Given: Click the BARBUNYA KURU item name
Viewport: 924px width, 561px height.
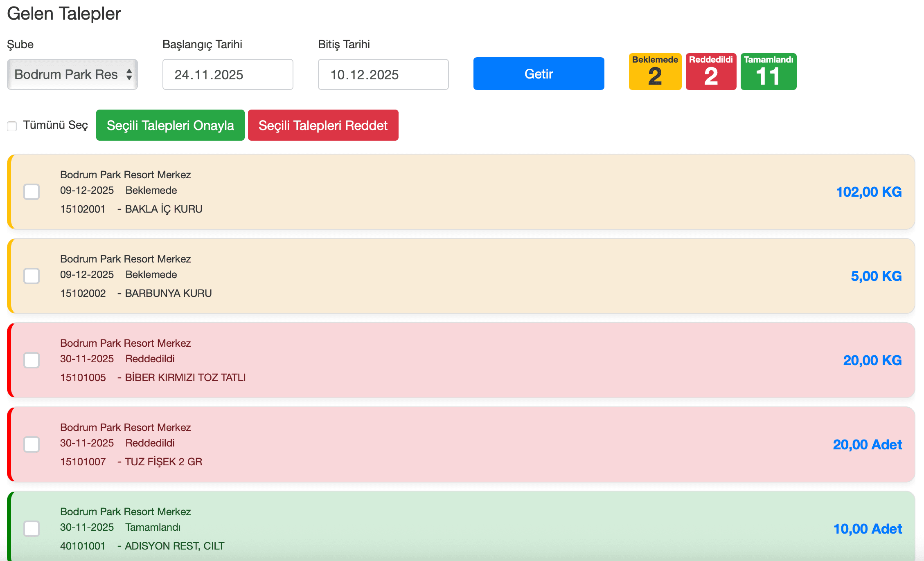Looking at the screenshot, I should pos(168,293).
